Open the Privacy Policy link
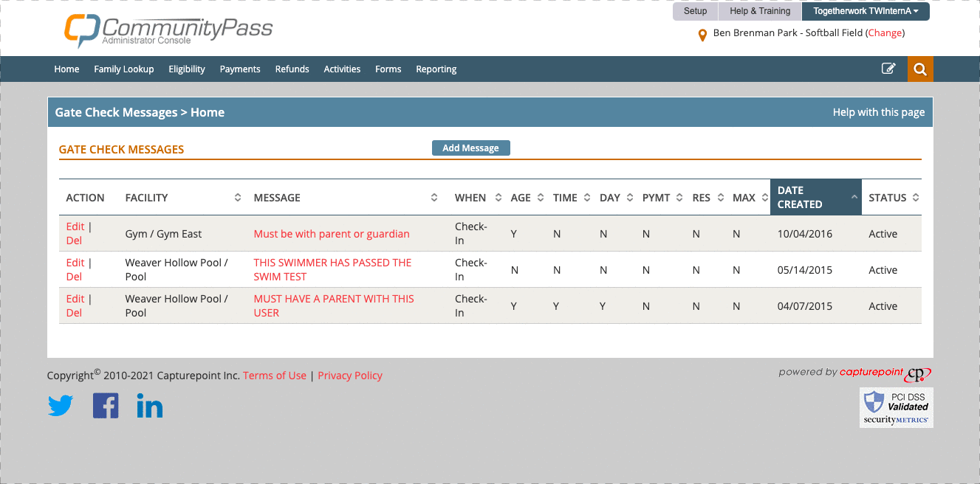 [x=350, y=376]
